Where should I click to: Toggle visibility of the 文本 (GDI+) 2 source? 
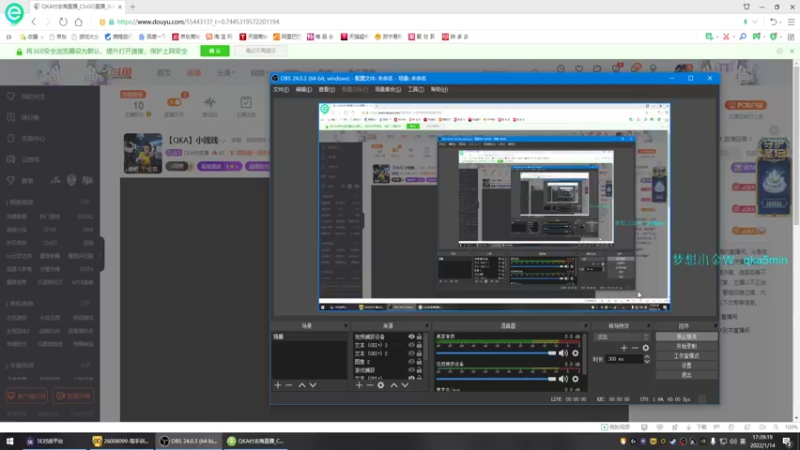(411, 353)
